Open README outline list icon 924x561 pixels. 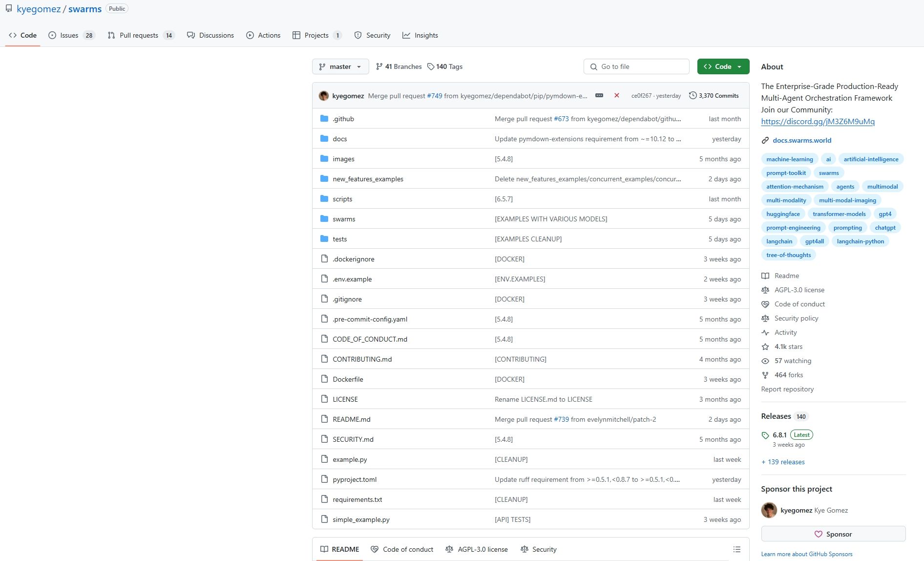737,549
